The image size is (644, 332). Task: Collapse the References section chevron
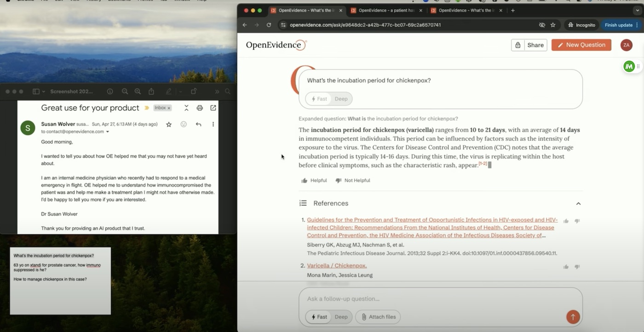tap(578, 204)
